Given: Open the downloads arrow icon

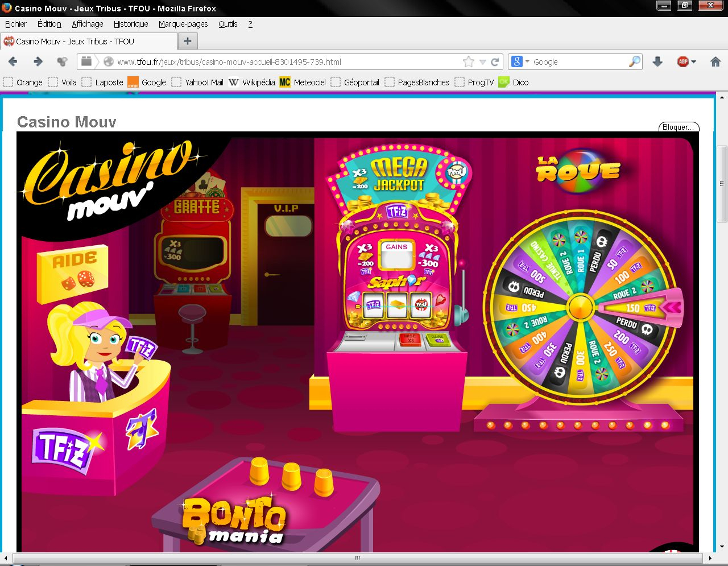Looking at the screenshot, I should tap(657, 62).
